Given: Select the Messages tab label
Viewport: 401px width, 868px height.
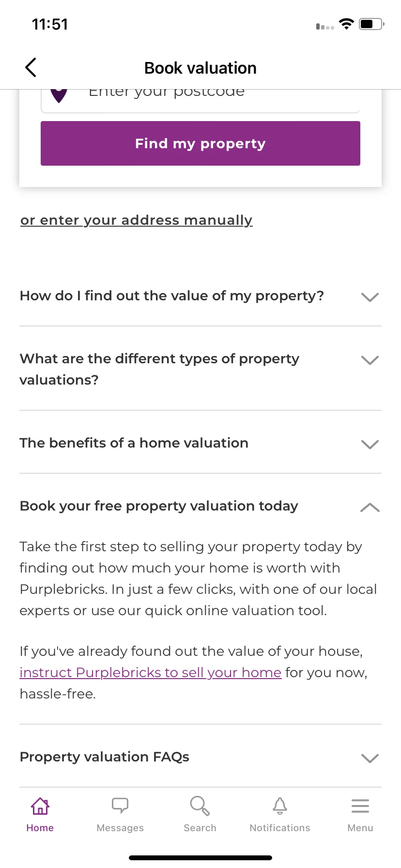Looking at the screenshot, I should coord(120,828).
